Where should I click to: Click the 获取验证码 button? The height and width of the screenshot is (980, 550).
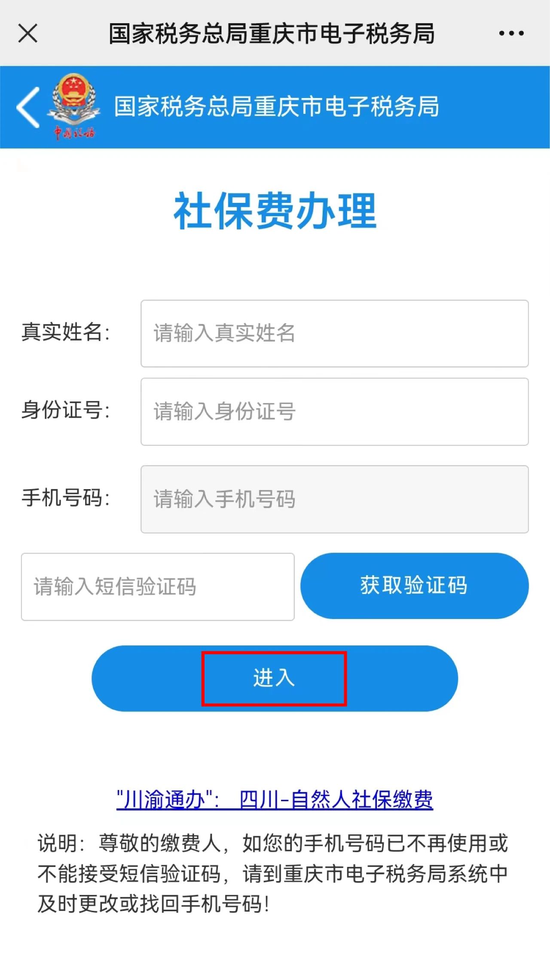click(x=414, y=586)
